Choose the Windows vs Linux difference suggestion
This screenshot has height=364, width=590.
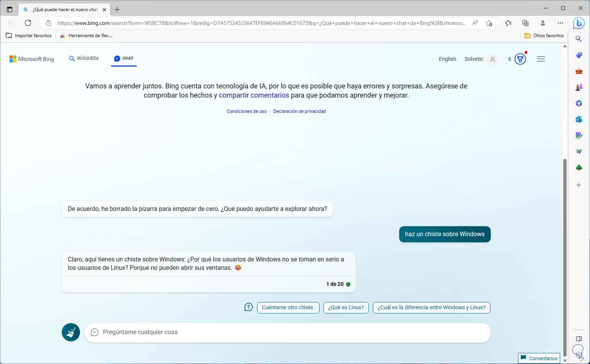coord(431,308)
